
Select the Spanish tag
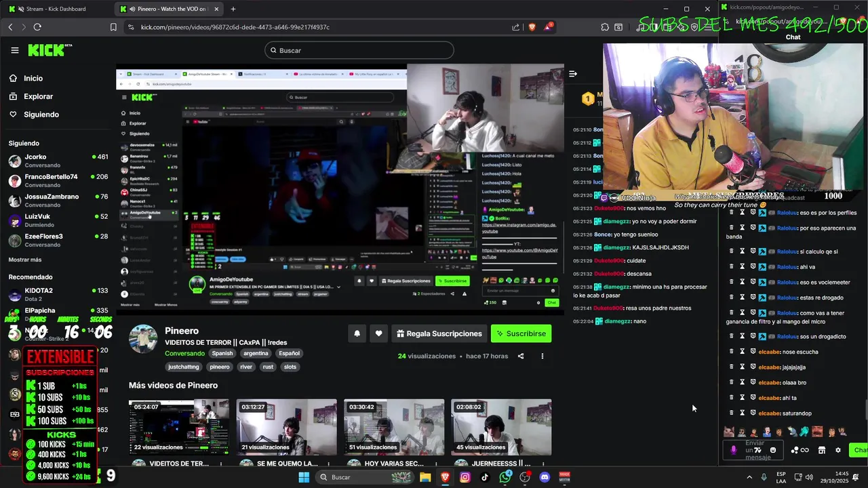pyautogui.click(x=222, y=353)
